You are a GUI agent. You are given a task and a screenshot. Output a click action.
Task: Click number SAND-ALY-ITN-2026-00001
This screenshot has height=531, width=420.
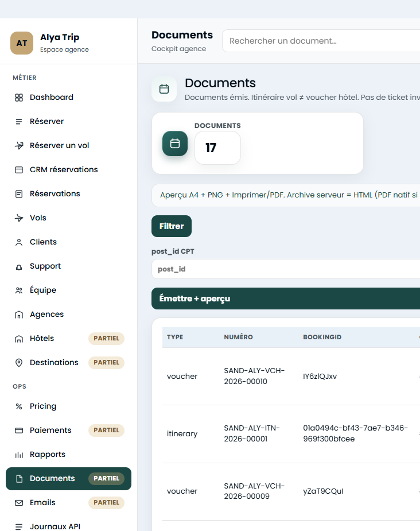252,434
